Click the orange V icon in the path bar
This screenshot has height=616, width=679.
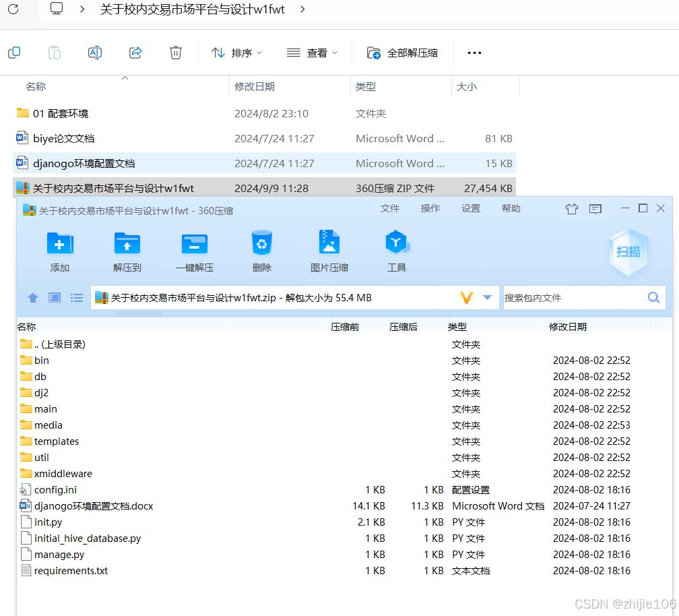point(466,298)
